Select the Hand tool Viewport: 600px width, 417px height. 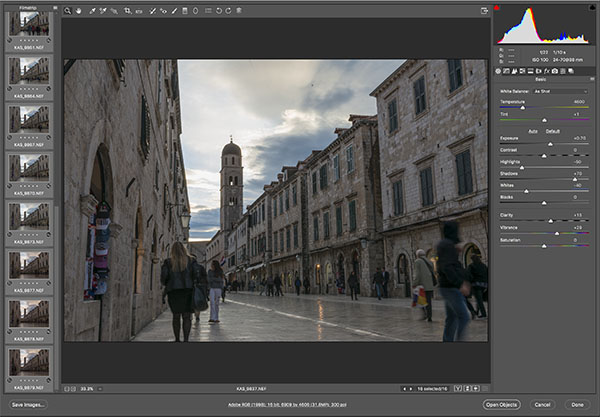(78, 11)
